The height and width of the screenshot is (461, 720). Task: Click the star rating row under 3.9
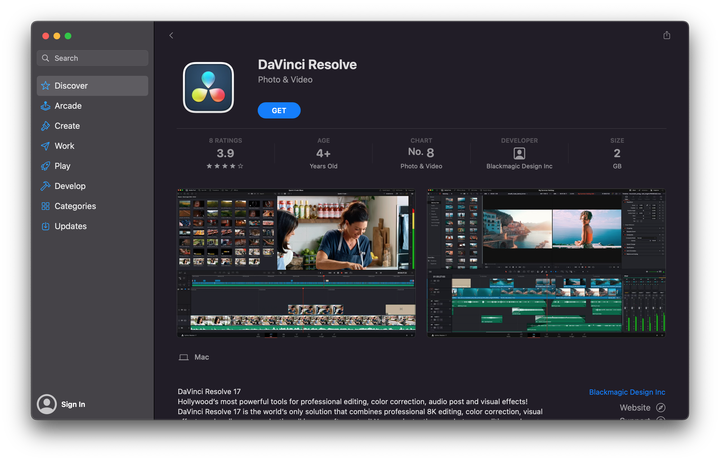tap(225, 166)
